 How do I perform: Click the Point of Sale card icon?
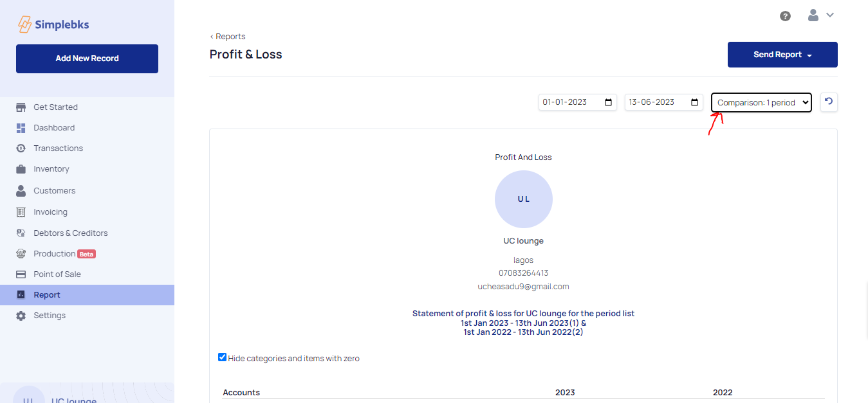(x=21, y=274)
